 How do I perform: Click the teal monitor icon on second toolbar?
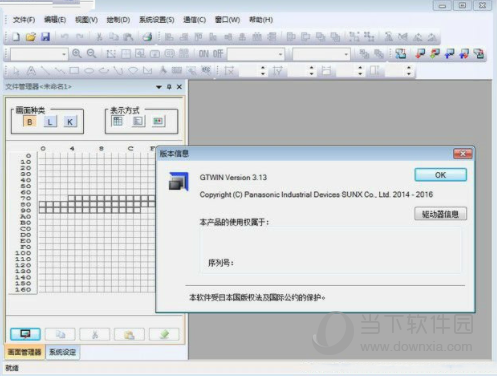(400, 53)
